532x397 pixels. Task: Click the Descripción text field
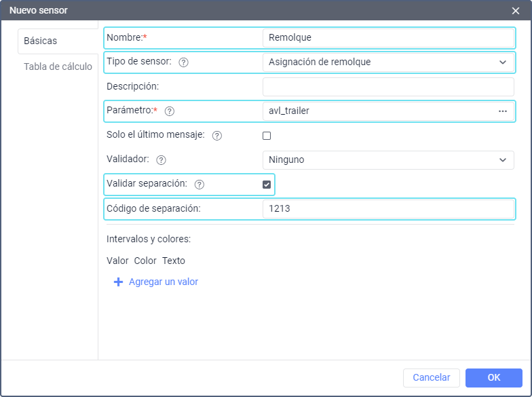click(x=388, y=86)
